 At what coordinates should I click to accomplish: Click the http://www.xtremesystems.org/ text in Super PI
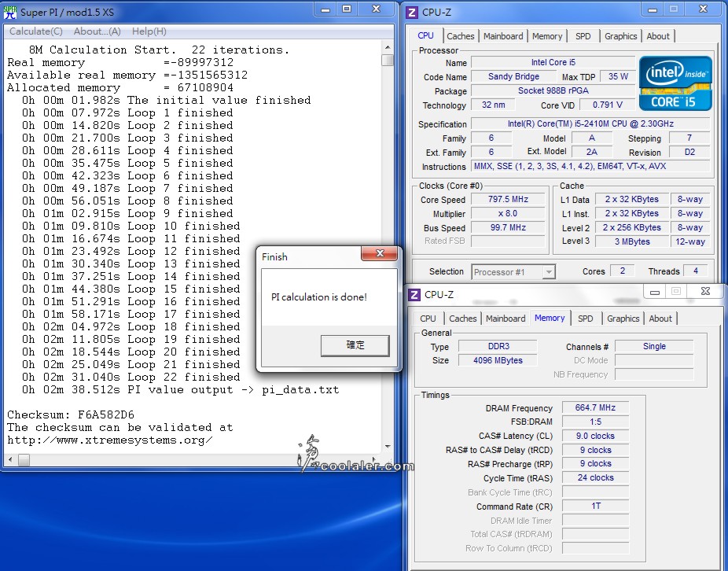coord(110,440)
